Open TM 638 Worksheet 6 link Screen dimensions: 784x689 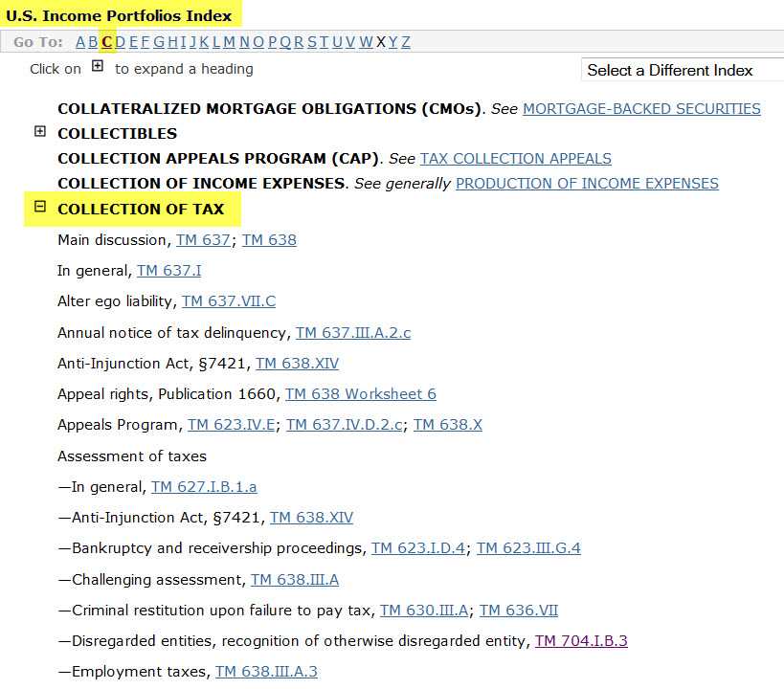pos(361,394)
